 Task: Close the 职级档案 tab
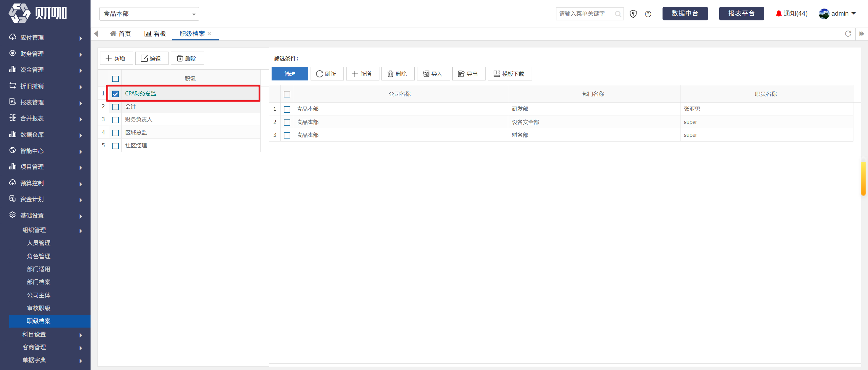click(x=210, y=33)
